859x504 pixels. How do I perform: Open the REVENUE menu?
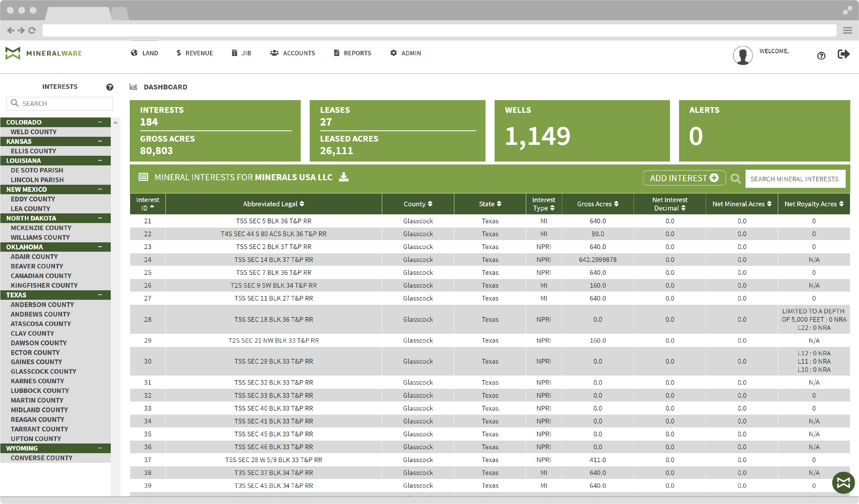[x=194, y=53]
